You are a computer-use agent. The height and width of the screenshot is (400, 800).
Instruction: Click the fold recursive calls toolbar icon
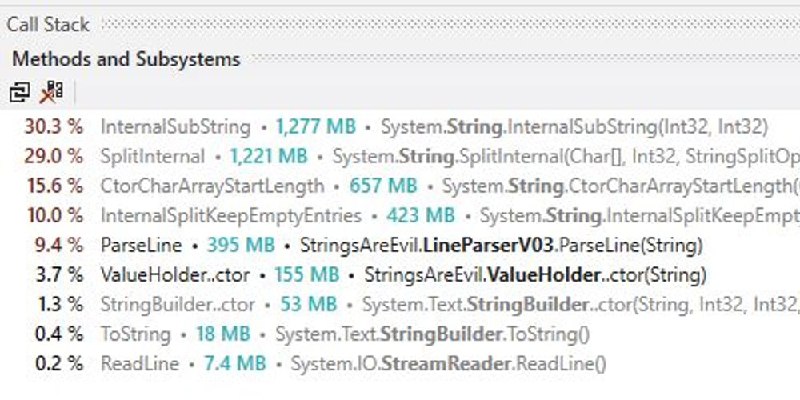(19, 92)
